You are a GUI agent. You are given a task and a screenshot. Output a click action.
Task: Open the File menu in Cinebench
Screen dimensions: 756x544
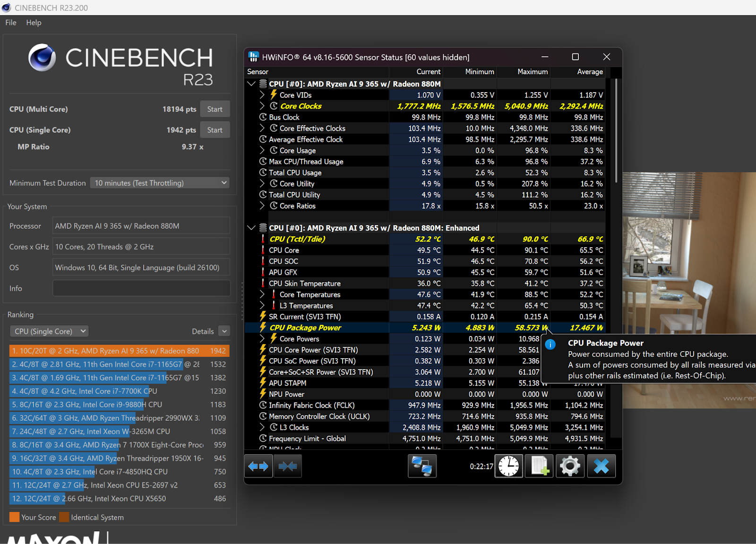point(11,22)
